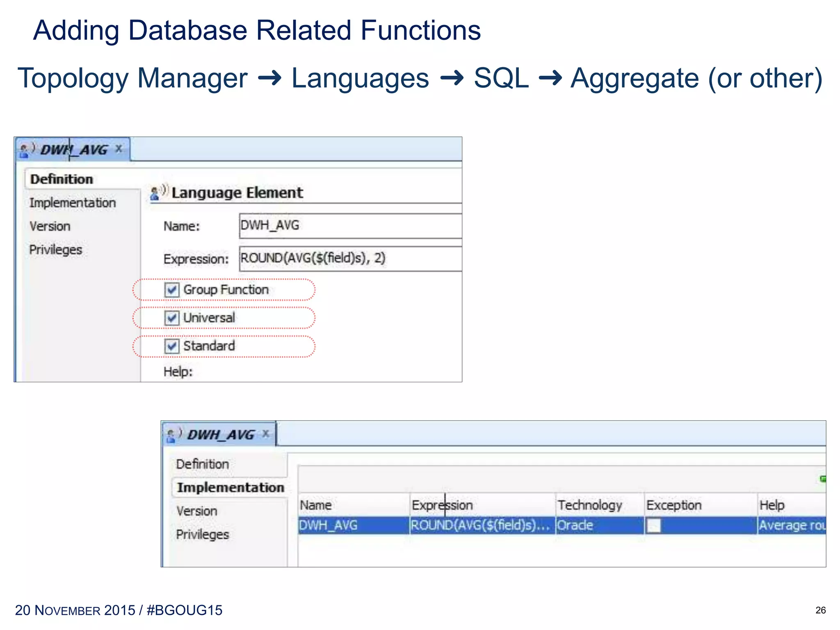Click the green add icon above the table
Viewport: 840px width, 630px height.
click(822, 479)
